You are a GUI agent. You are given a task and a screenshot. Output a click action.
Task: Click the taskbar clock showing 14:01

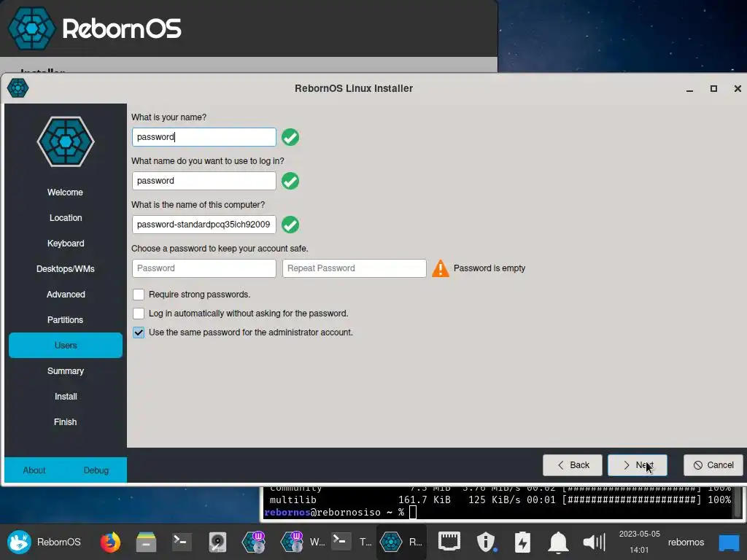pos(639,542)
